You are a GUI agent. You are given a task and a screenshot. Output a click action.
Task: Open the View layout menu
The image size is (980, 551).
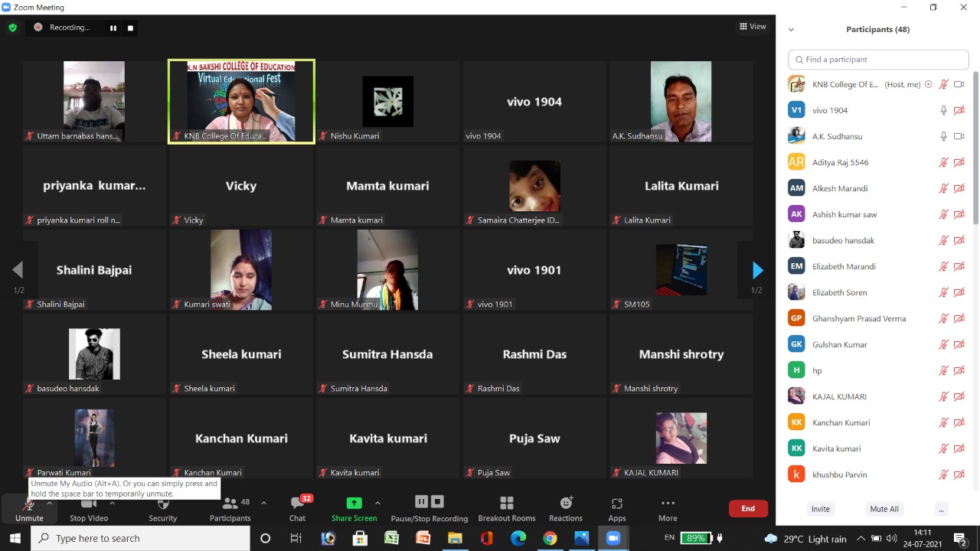(x=753, y=27)
